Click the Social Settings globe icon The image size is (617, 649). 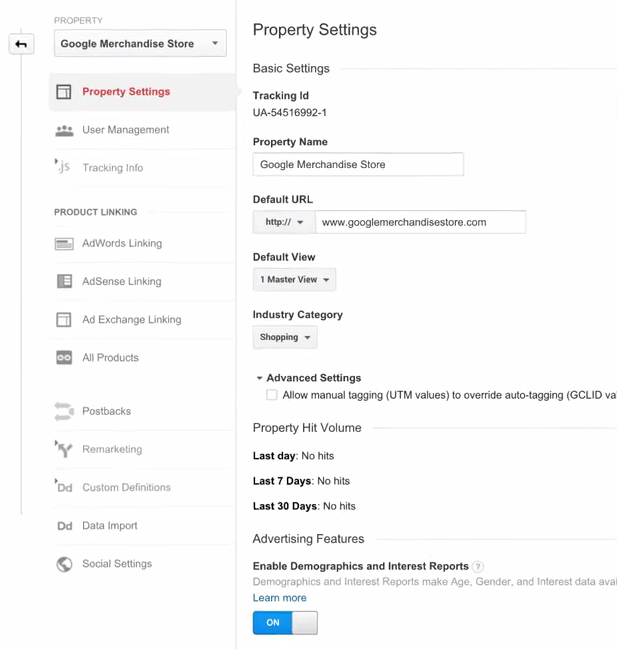coord(64,564)
